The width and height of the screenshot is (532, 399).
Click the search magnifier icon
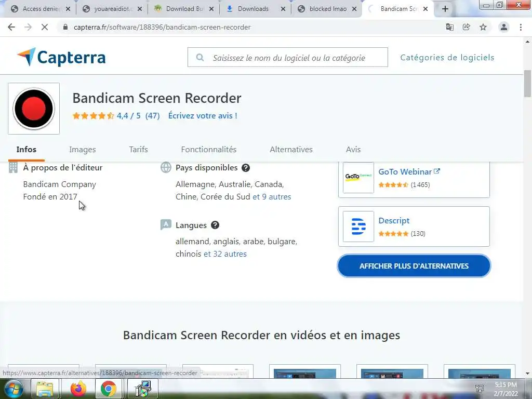(x=200, y=57)
